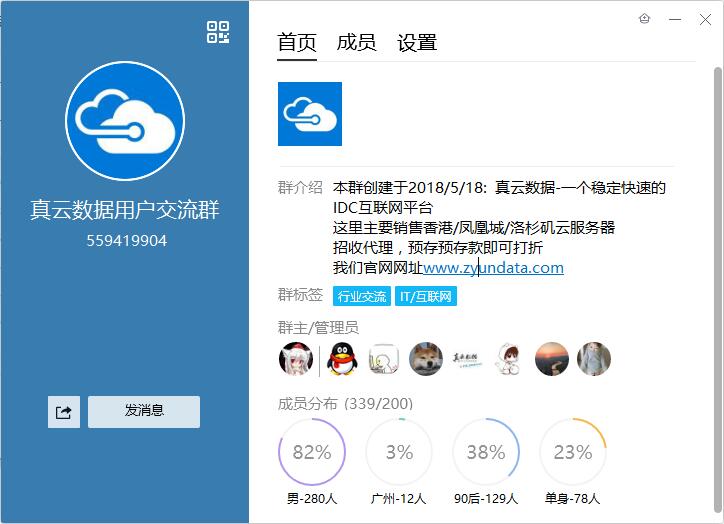Click the 82% male distribution circle
This screenshot has width=724, height=524.
[311, 452]
